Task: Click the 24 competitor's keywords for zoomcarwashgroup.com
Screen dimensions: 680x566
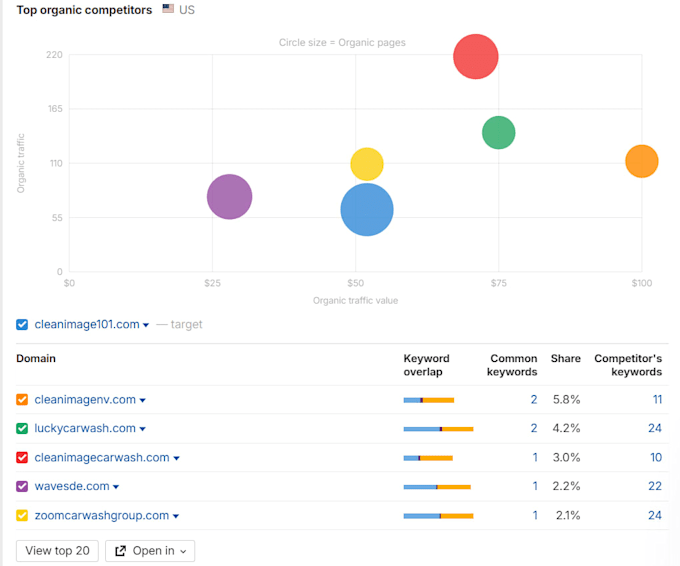Action: pos(655,515)
